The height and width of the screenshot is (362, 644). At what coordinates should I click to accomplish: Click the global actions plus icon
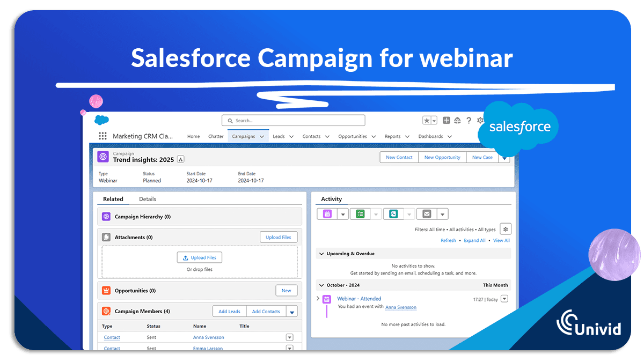pyautogui.click(x=447, y=121)
